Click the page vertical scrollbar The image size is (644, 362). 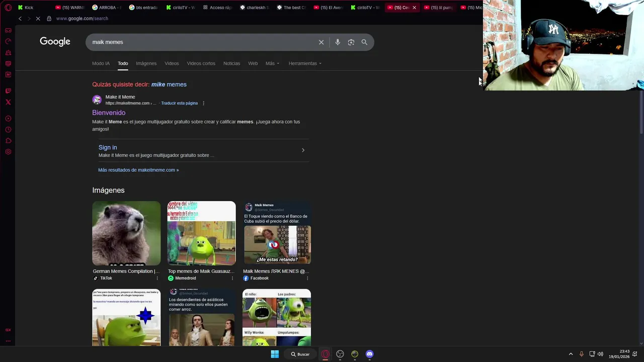[641, 113]
